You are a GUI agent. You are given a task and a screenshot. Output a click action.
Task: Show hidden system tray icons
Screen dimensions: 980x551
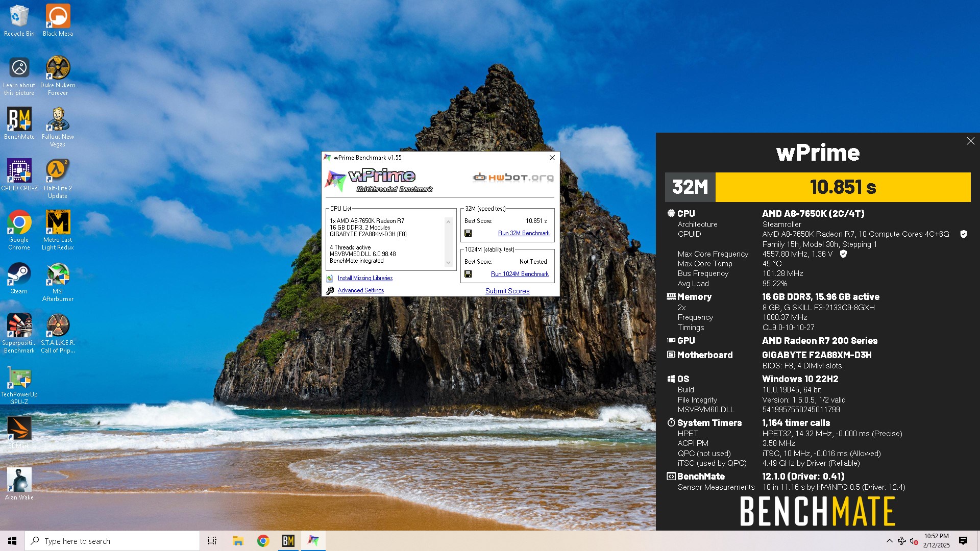889,541
